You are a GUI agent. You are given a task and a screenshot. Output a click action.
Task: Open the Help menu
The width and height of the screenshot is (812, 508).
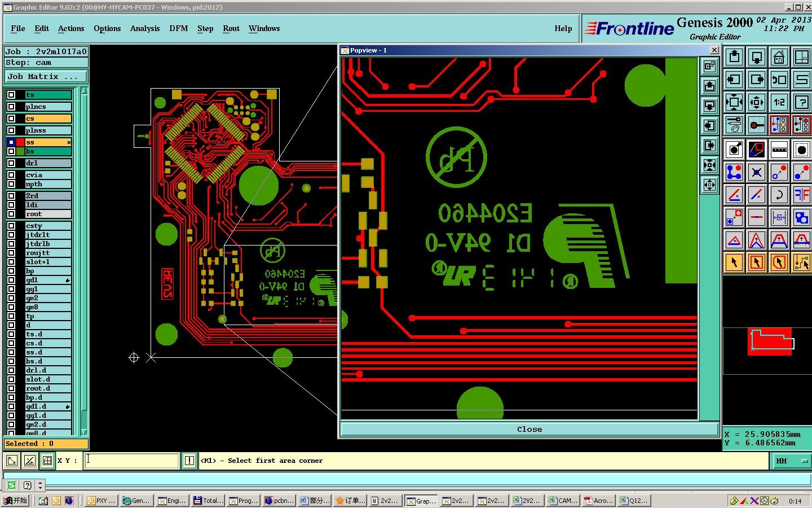[563, 28]
